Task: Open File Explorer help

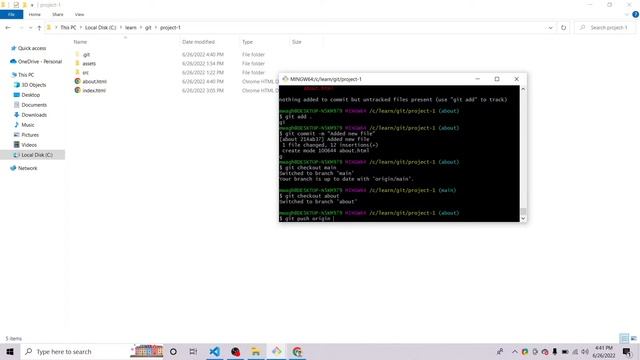Action: pyautogui.click(x=635, y=14)
